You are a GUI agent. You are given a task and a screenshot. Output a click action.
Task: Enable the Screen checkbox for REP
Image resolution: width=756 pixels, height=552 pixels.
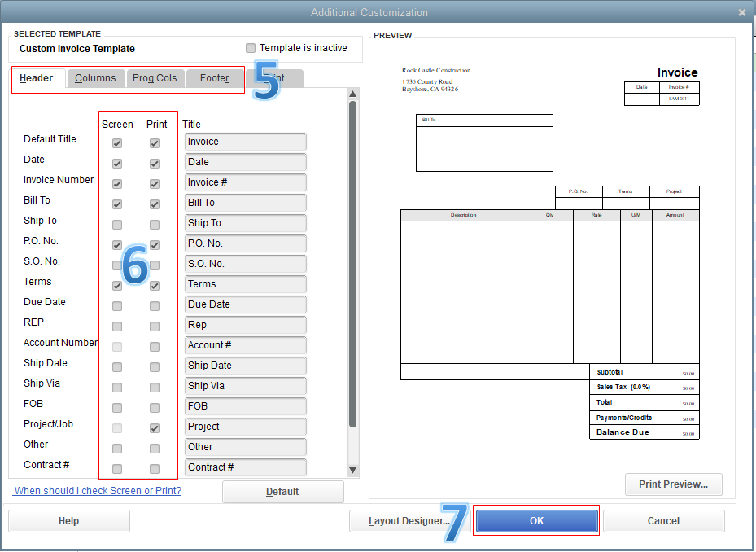[116, 326]
